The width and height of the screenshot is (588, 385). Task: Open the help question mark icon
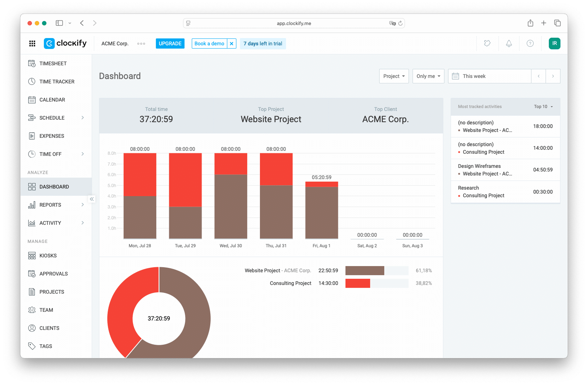coord(530,44)
